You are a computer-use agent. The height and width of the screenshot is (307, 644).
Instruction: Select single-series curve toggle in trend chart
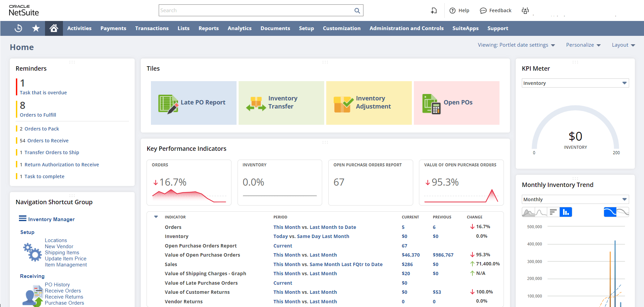[x=610, y=212]
